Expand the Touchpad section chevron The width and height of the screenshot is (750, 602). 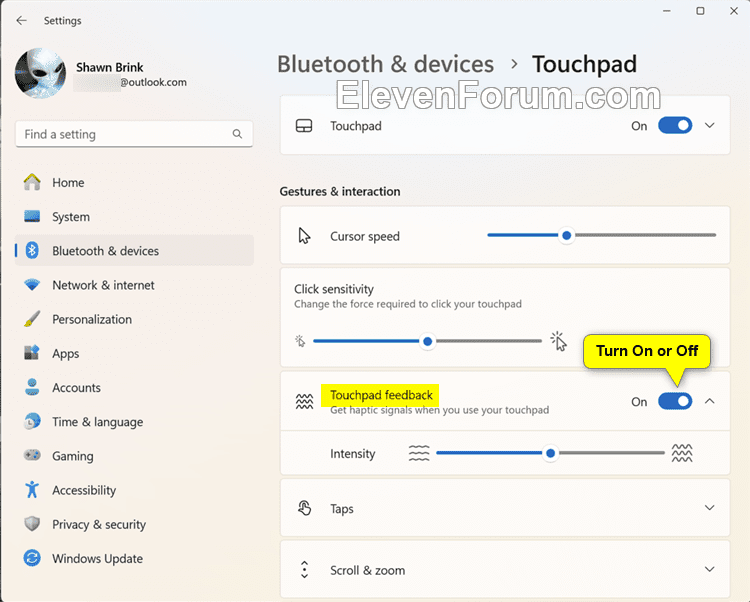click(710, 126)
